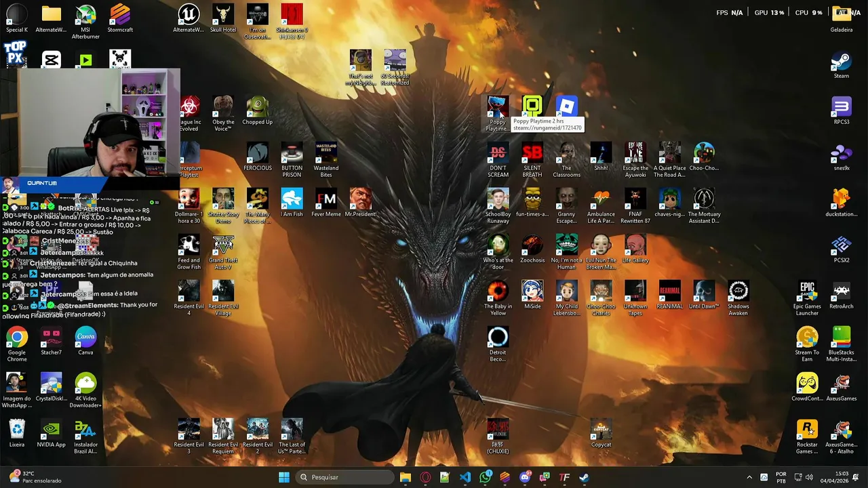Viewport: 868px width, 488px height.
Task: Show hidden system tray icons
Action: click(x=749, y=477)
